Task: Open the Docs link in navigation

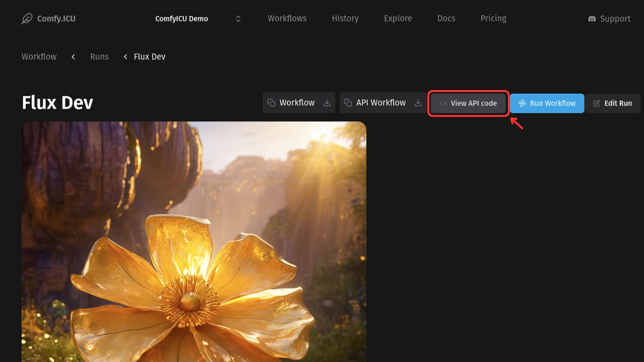Action: (x=446, y=18)
